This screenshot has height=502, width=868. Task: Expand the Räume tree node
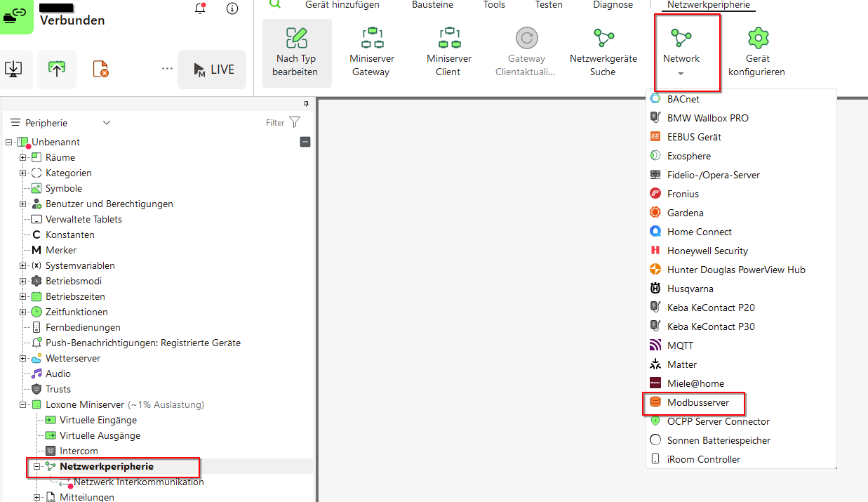23,157
